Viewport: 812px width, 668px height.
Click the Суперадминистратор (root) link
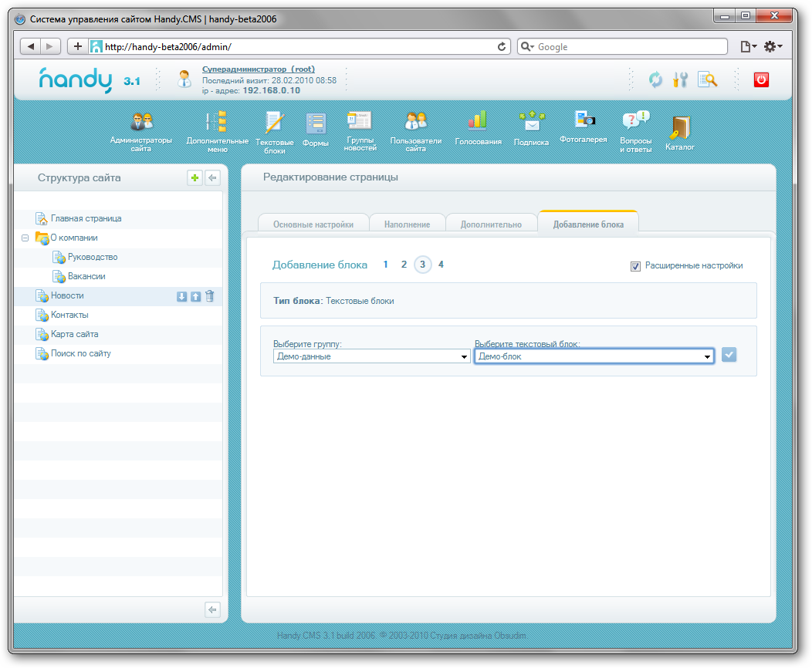(258, 69)
